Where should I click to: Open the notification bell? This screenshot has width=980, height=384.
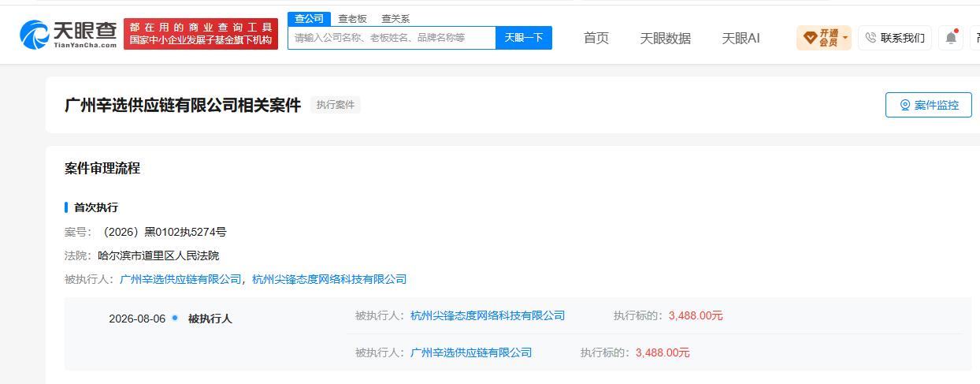(x=951, y=38)
